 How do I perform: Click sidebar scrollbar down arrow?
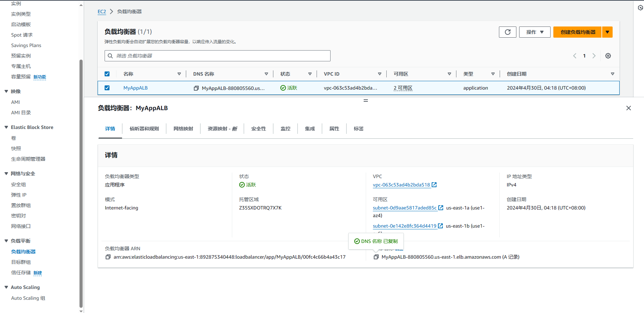pos(81,311)
